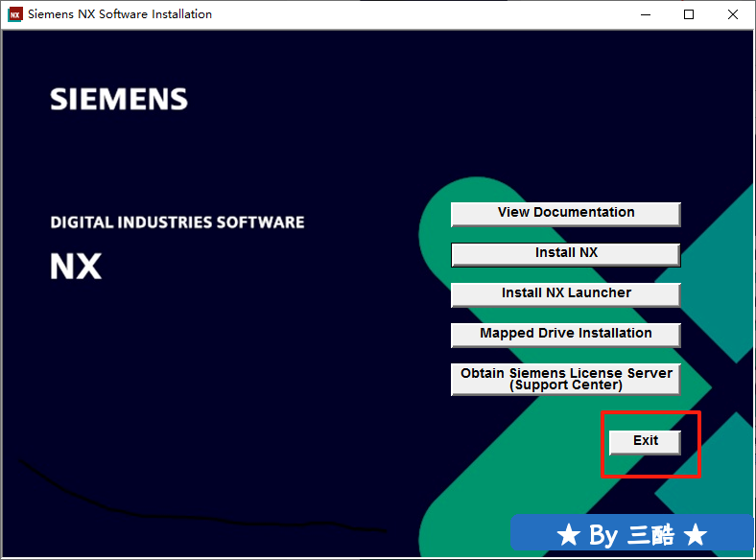Open the View Documentation button
The width and height of the screenshot is (756, 560).
[x=565, y=214]
